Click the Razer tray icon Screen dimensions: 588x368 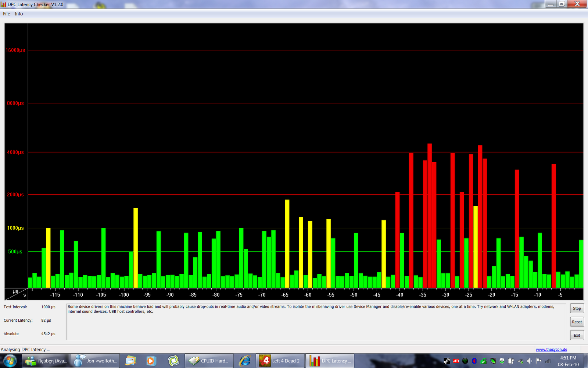(x=465, y=361)
